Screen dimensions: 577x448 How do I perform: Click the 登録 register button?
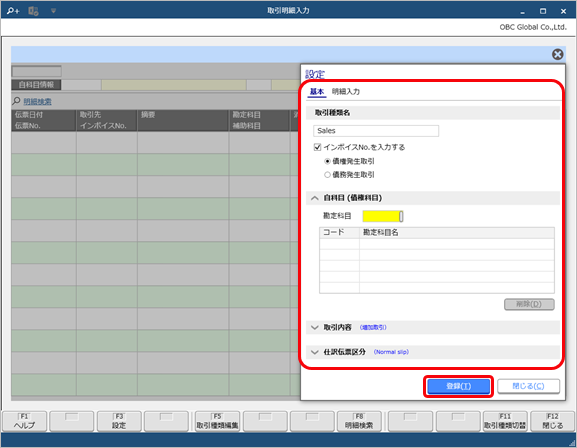[x=459, y=386]
